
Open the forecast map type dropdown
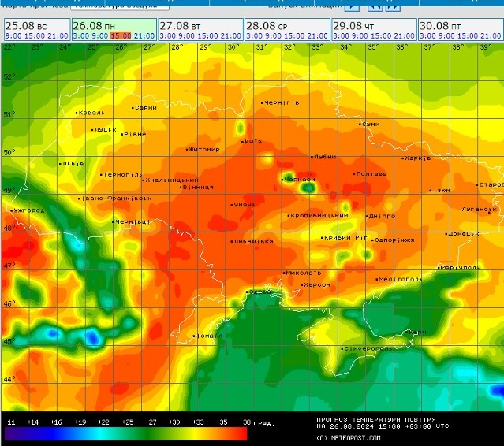coord(118,6)
